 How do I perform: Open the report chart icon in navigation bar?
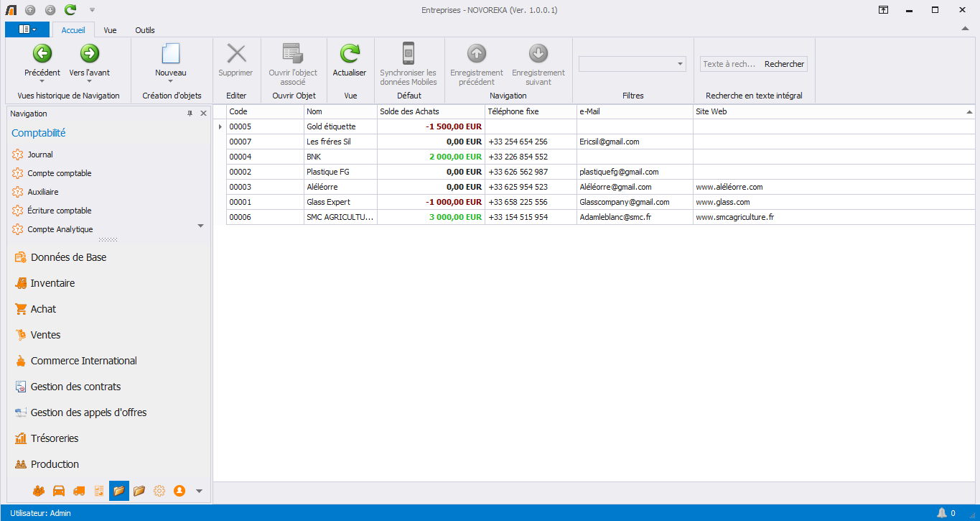click(99, 491)
